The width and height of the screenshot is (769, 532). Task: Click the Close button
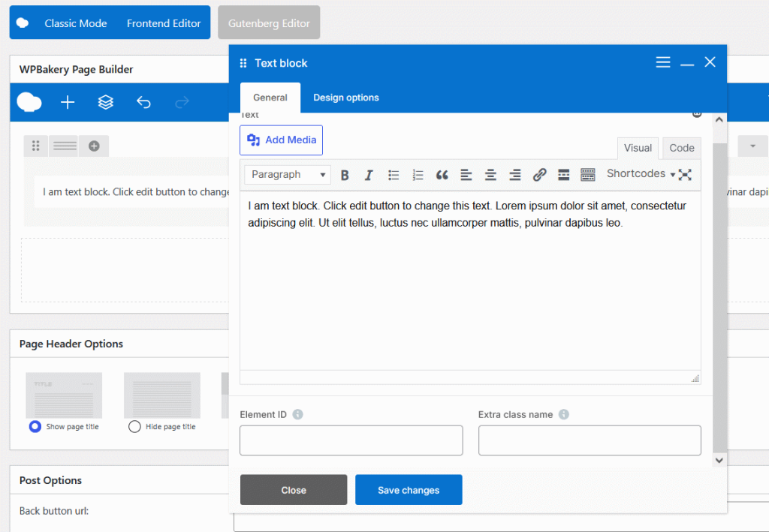294,490
